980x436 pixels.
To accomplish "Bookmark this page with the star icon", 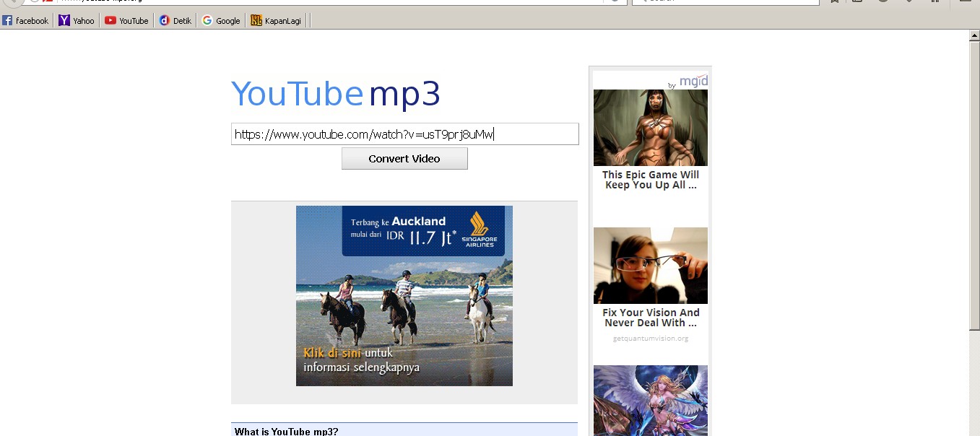I will 834,3.
